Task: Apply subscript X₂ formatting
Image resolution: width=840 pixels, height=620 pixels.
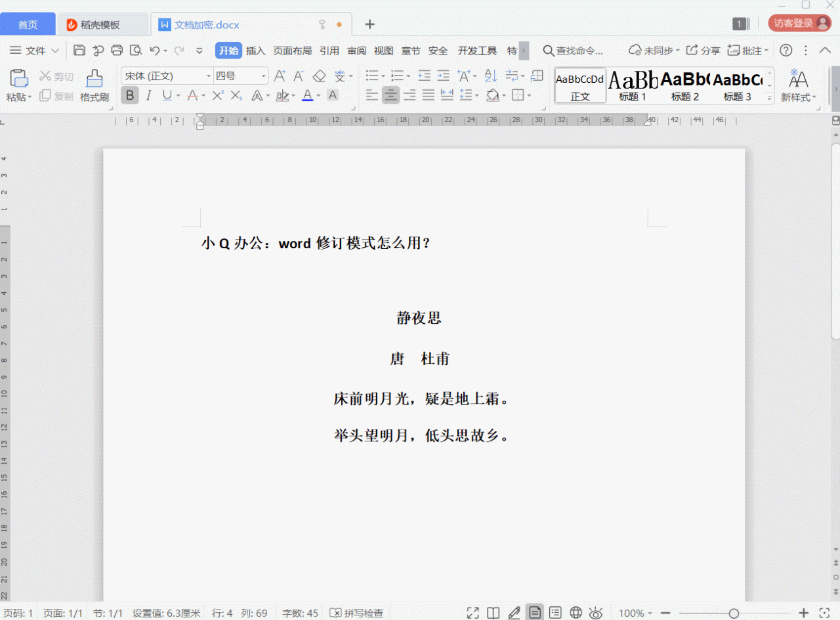Action: click(x=236, y=96)
